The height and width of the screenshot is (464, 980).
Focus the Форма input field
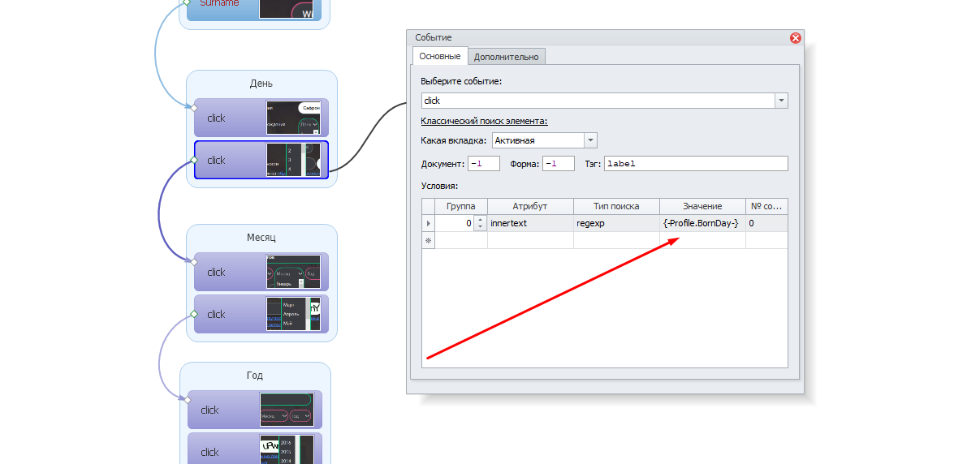[x=559, y=163]
